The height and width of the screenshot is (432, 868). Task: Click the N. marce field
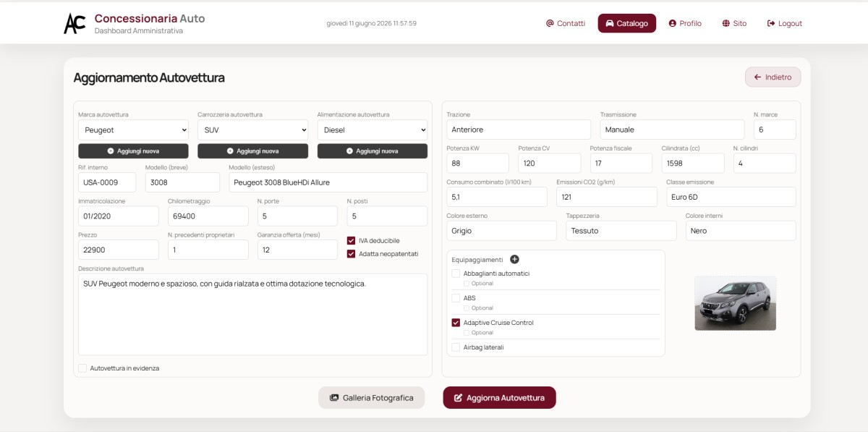tap(775, 130)
